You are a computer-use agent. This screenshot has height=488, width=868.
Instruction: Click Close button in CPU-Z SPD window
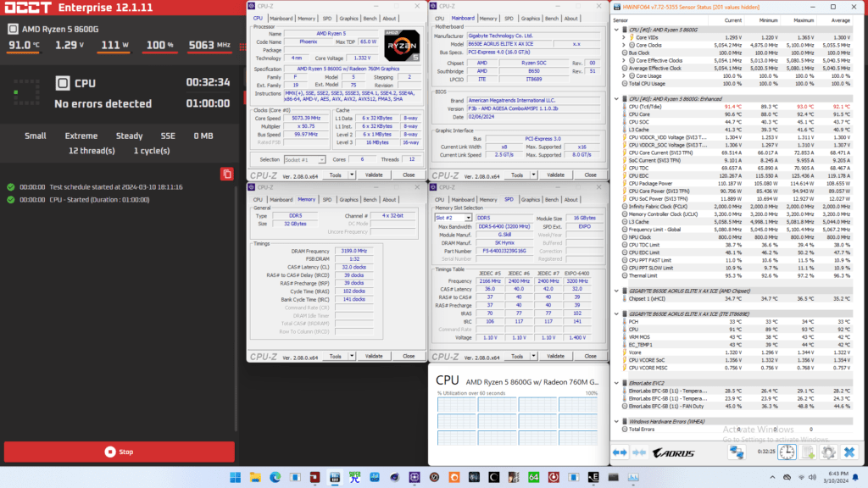[590, 357]
